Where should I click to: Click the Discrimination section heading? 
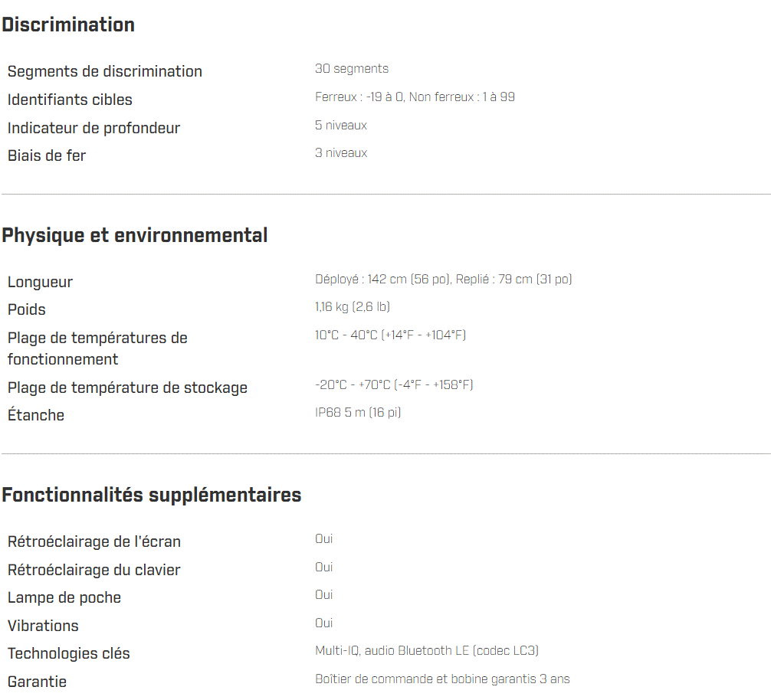pyautogui.click(x=68, y=25)
